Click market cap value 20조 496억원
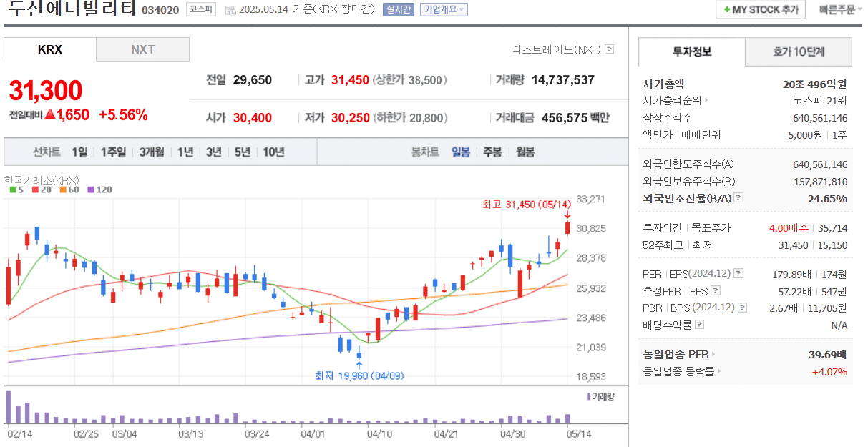Screen dimensions: 868x447 [x=815, y=84]
